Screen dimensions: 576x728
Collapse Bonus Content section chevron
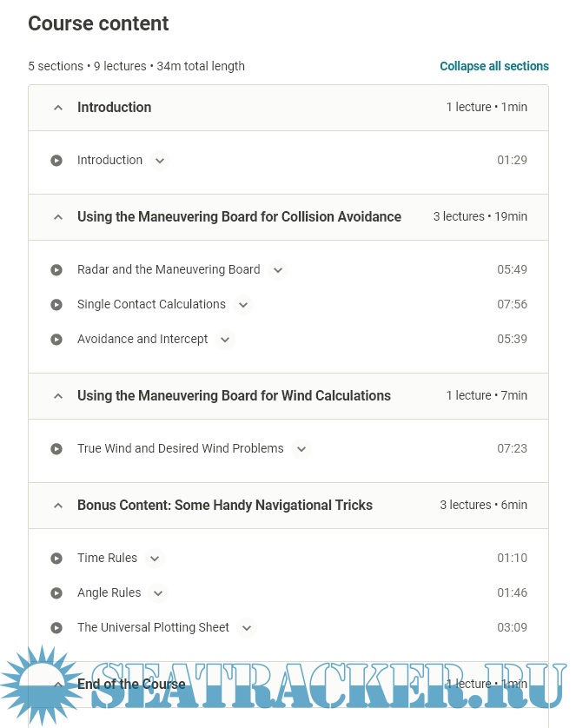(58, 506)
